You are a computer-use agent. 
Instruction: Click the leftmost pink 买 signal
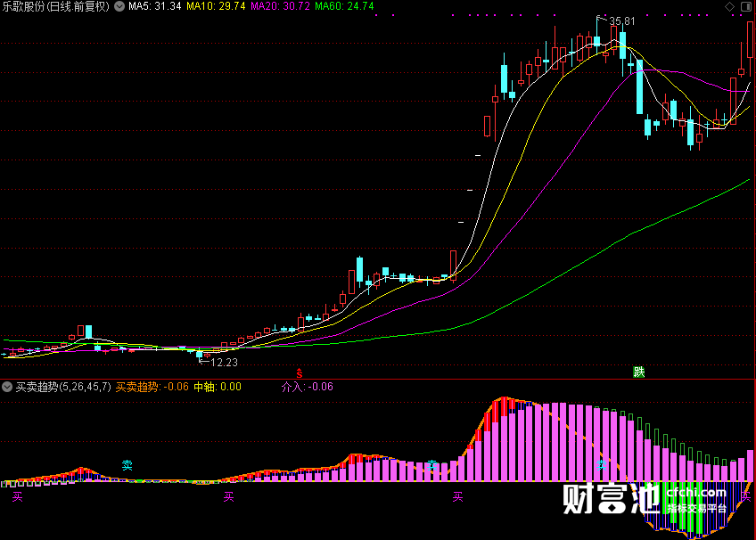[17, 496]
